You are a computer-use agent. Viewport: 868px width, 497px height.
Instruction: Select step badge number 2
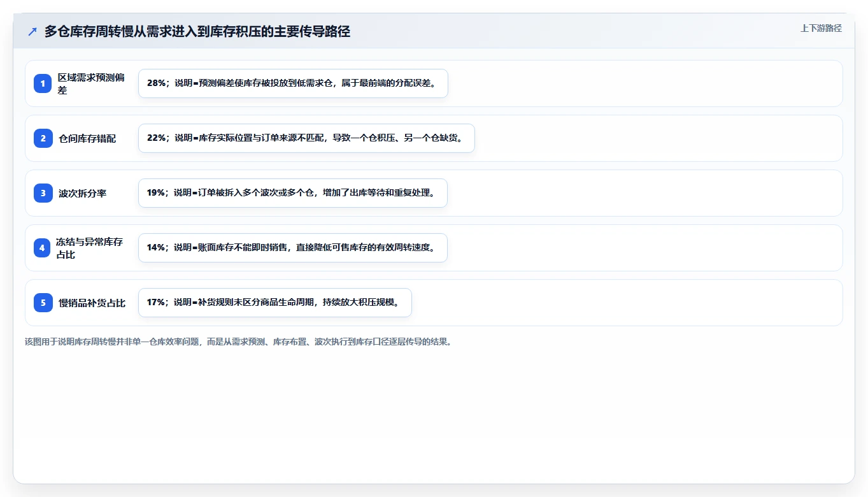[x=43, y=138]
